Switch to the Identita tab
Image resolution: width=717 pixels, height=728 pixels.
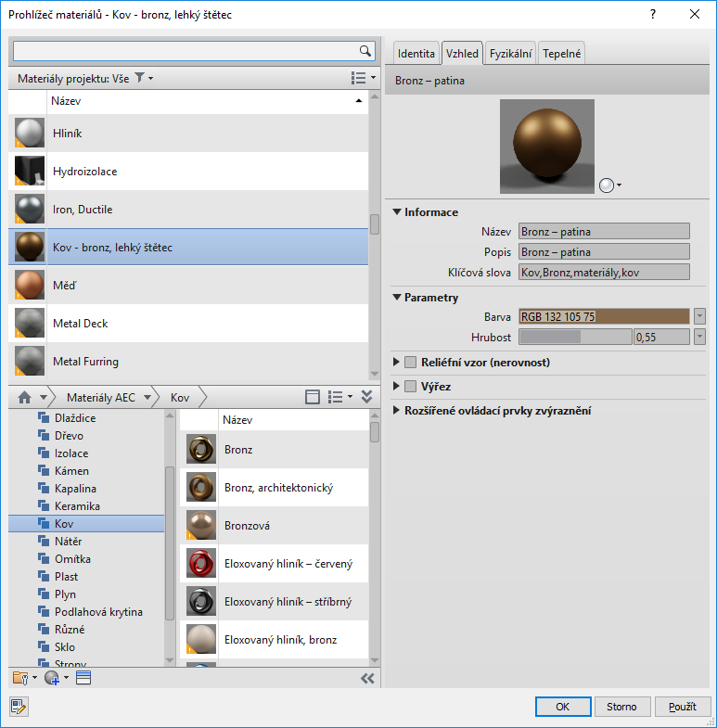click(x=416, y=54)
